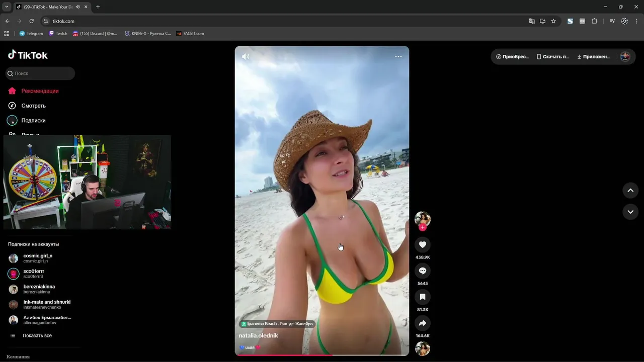Screen dimensions: 644x362
Task: Go back in browser history
Action: click(7, 21)
